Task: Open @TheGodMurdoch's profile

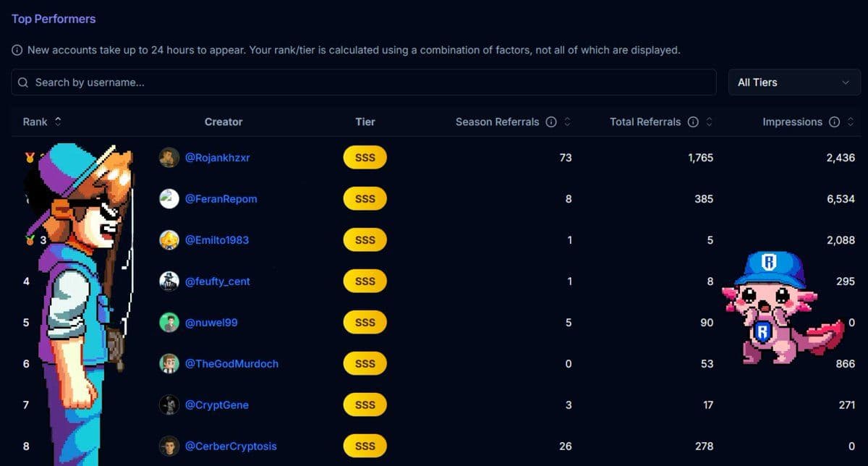Action: pos(231,363)
